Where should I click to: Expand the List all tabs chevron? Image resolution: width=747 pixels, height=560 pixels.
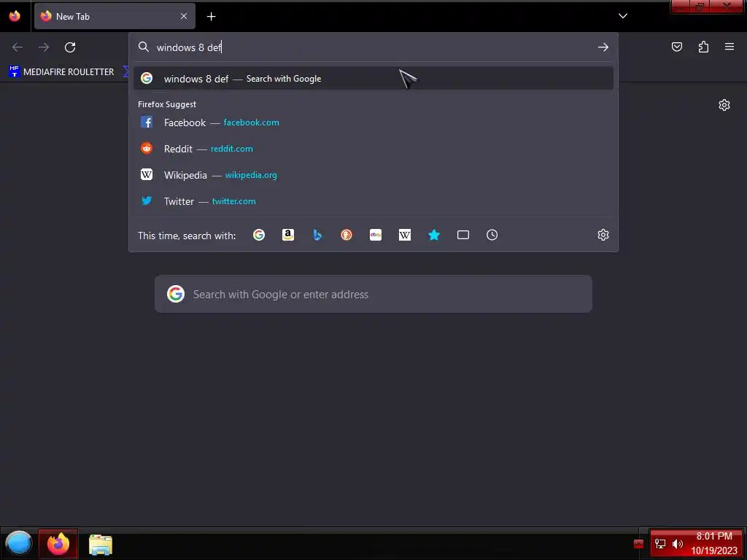[x=623, y=16]
